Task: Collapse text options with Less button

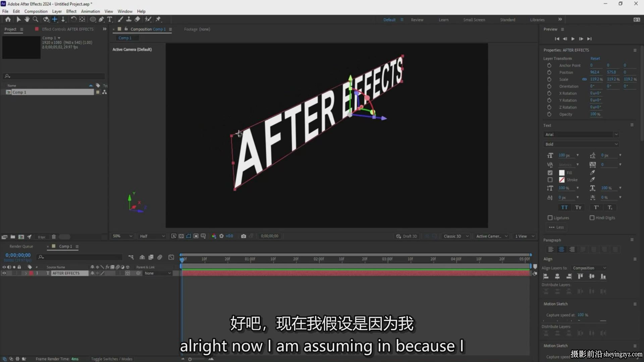Action: [556, 227]
